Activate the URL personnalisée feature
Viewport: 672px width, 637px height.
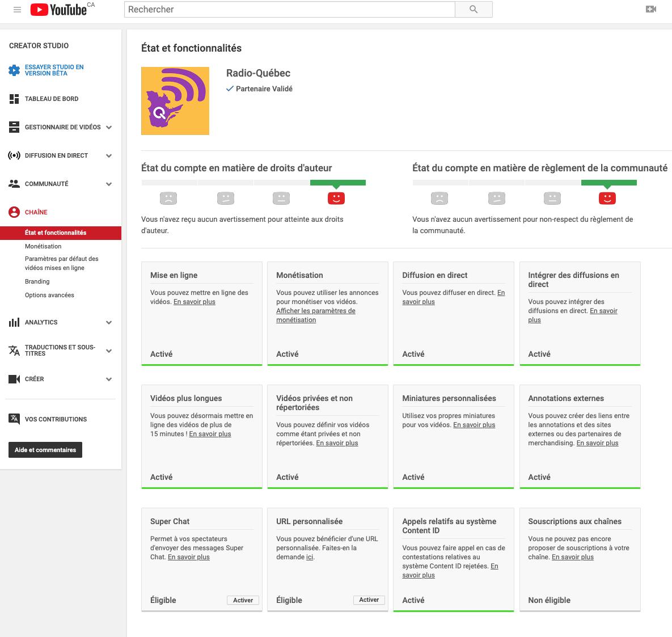coord(369,600)
